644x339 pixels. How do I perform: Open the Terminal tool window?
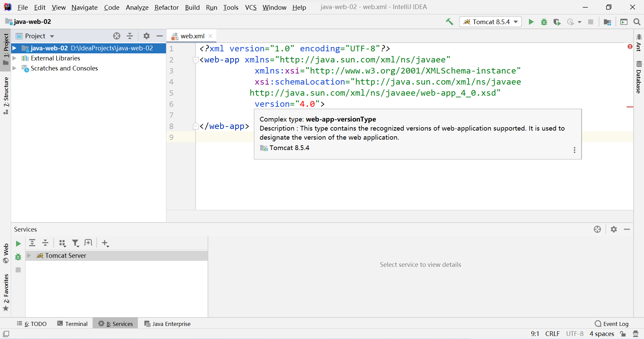(x=72, y=324)
